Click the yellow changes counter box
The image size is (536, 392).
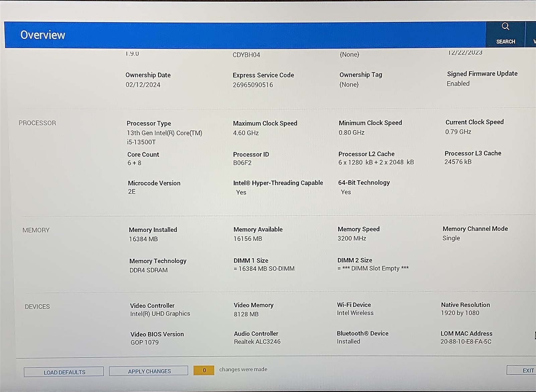[x=204, y=370]
